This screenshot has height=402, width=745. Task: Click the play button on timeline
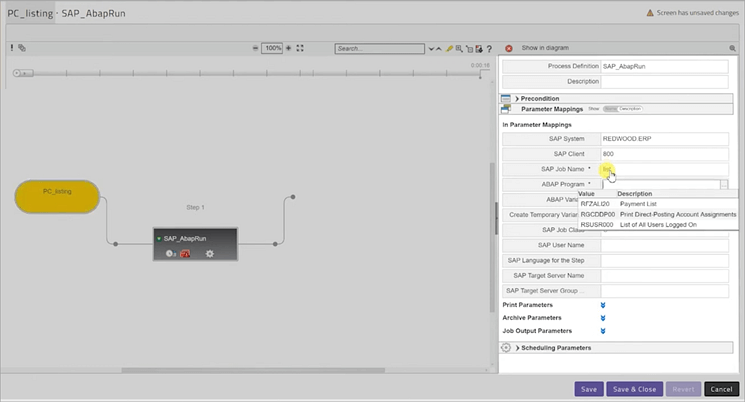click(17, 73)
